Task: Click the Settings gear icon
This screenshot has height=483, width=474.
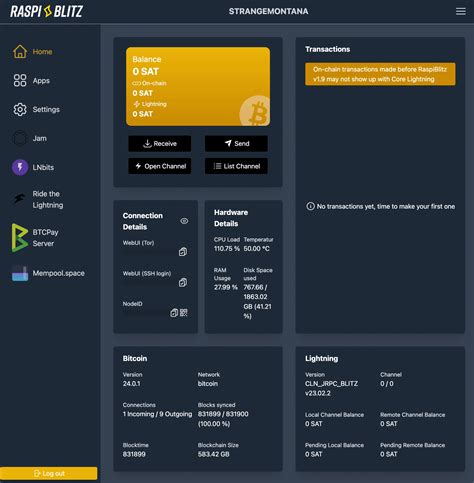Action: (20, 109)
